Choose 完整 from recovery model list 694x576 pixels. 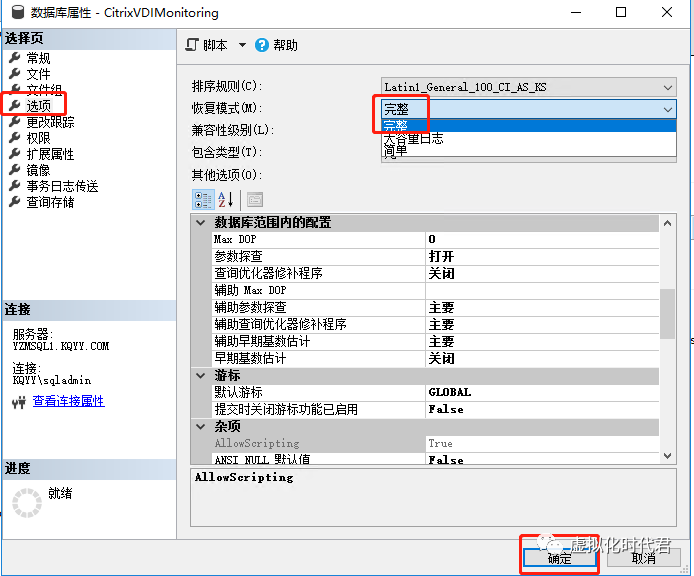coord(528,125)
